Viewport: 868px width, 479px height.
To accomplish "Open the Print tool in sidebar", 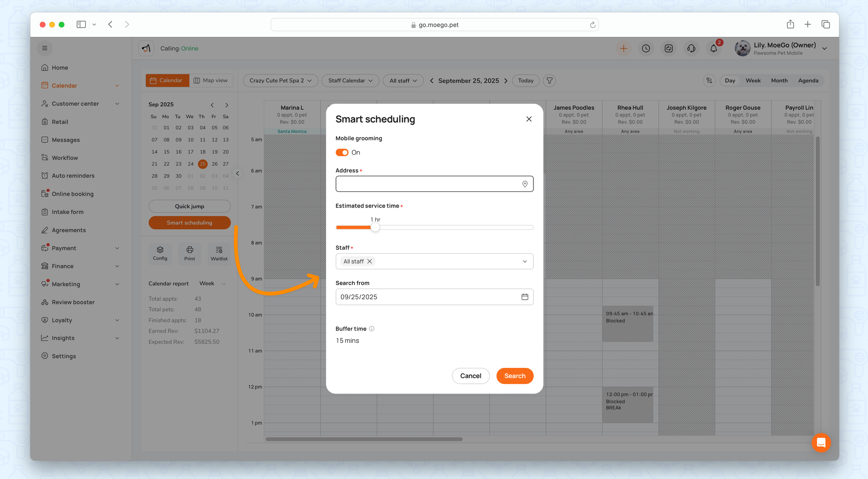I will [x=190, y=253].
